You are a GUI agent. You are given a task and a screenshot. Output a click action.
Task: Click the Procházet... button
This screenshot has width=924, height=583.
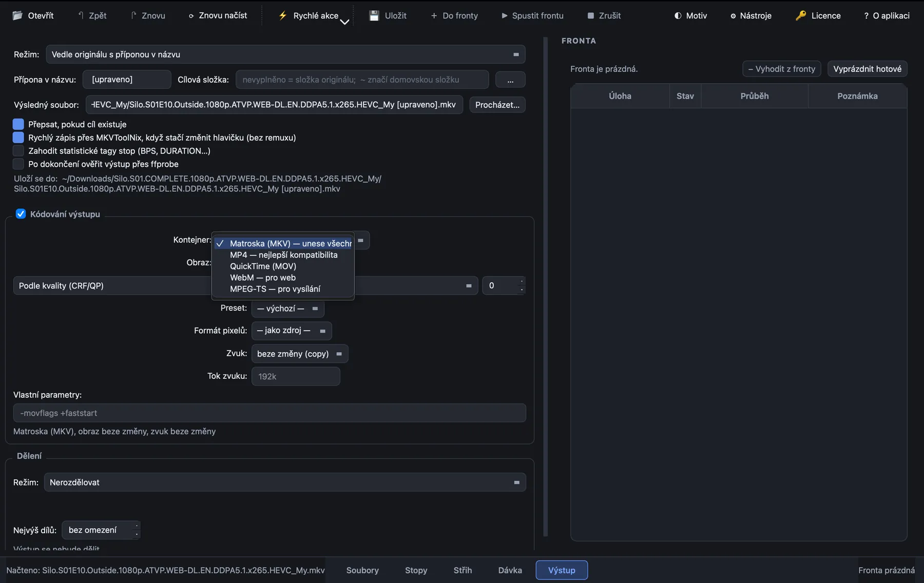coord(497,105)
